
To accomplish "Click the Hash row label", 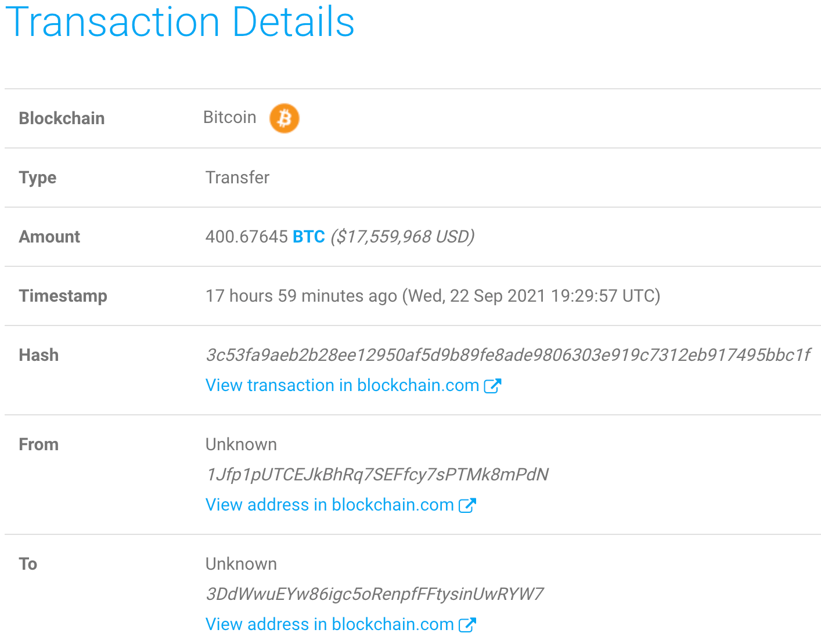I will 38,354.
